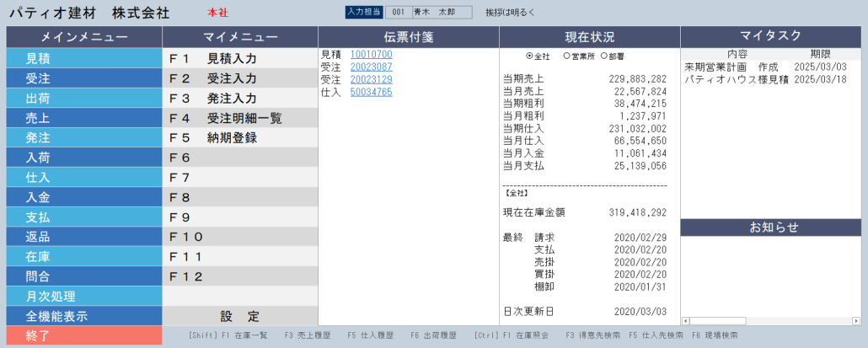The width and height of the screenshot is (868, 348).
Task: Launch F1 見積入力 from My Menu
Action: coord(239,59)
